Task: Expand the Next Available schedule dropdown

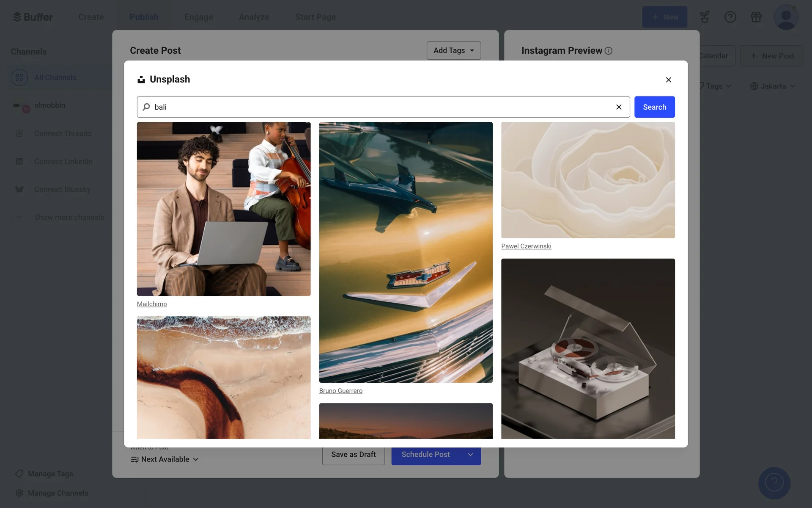Action: (x=165, y=459)
